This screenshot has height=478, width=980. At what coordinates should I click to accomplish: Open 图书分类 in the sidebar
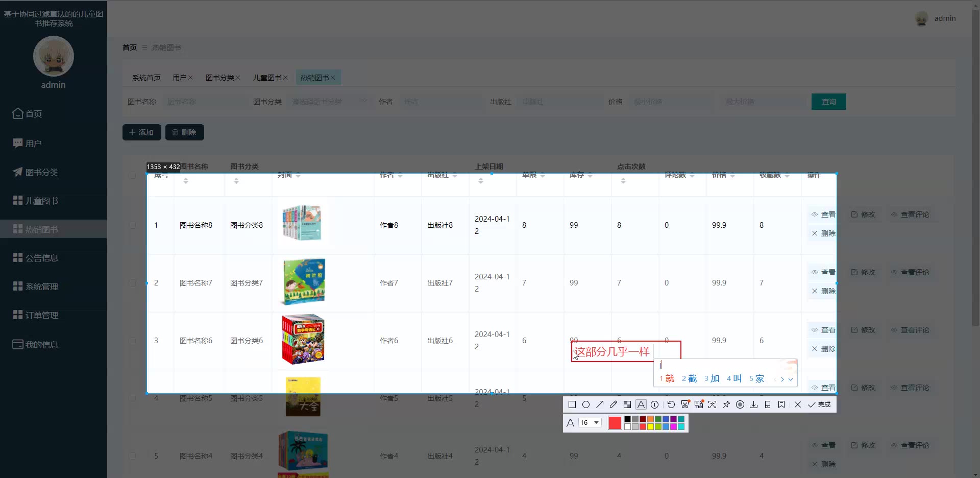point(54,172)
